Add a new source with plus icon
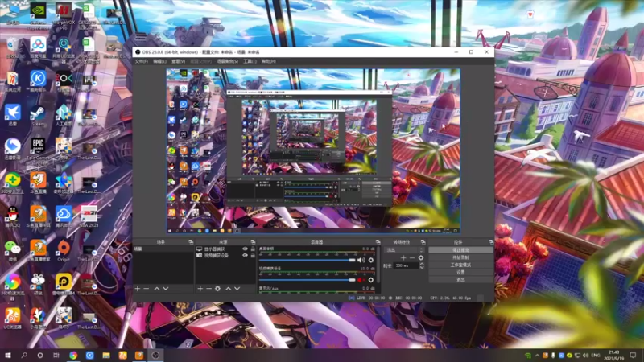644x362 pixels. [x=200, y=289]
